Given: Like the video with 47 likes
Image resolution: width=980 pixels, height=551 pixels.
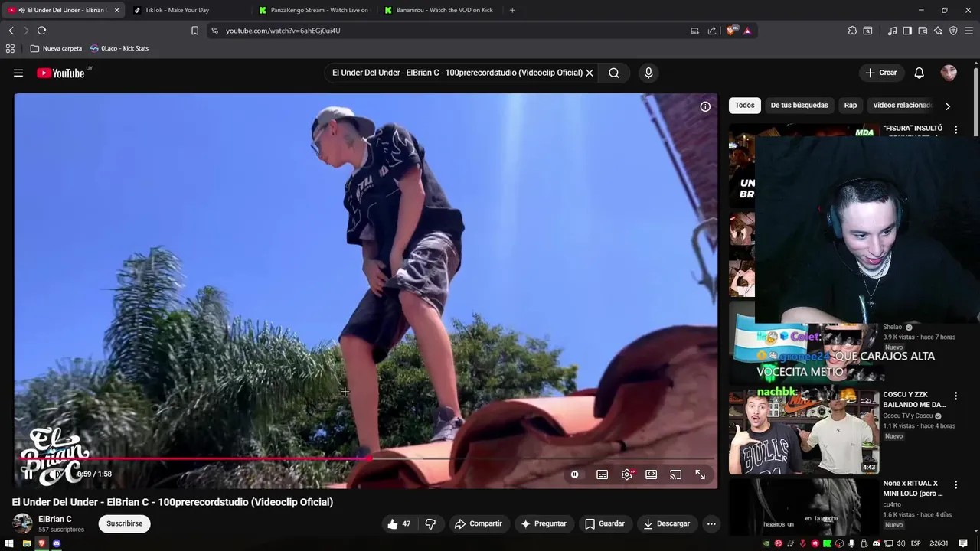Looking at the screenshot, I should point(400,523).
